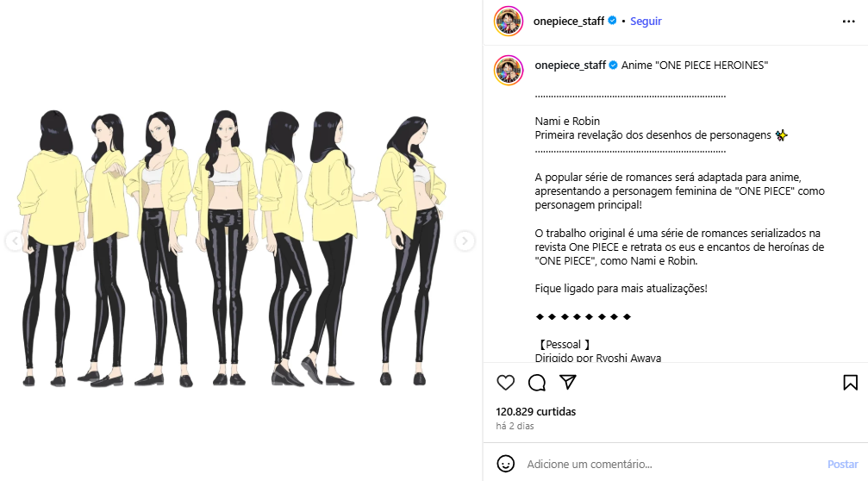Click the verified badge in the header

coord(612,21)
